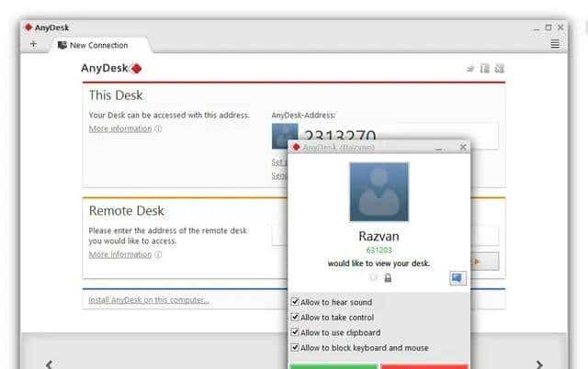This screenshot has height=369, width=588.
Task: Uncheck Allow to hear sound
Action: 295,302
